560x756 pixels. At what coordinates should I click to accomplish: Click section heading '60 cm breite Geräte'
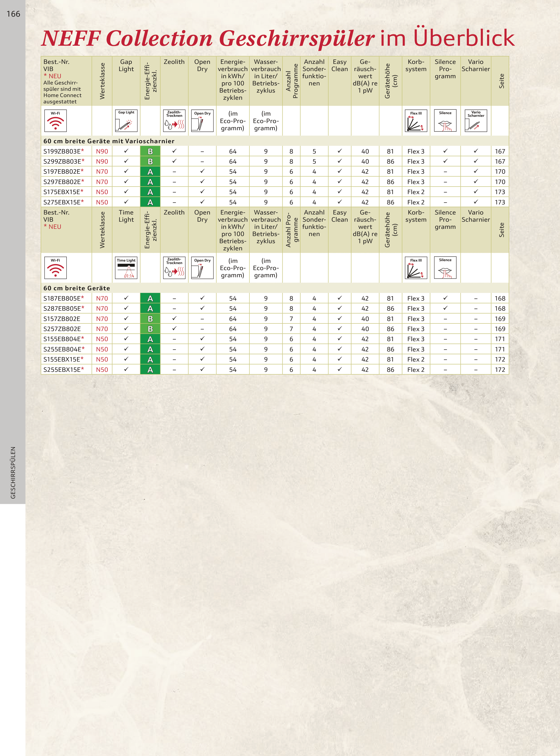point(77,288)
